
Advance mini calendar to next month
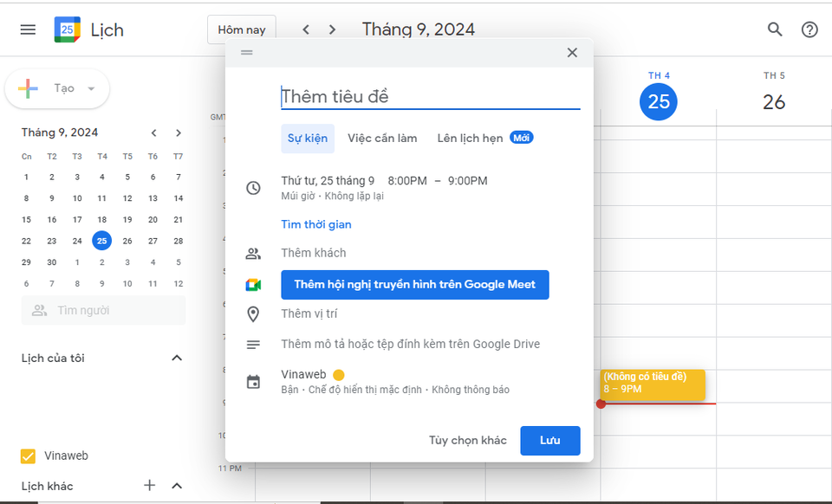pos(179,132)
